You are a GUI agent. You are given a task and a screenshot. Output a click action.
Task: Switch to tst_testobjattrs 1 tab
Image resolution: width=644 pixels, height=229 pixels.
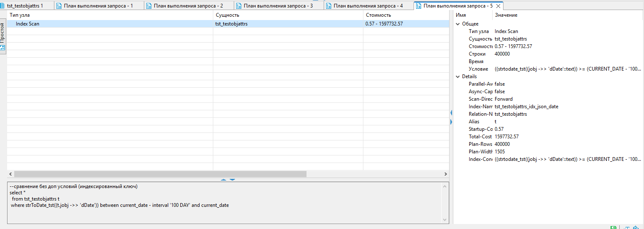click(x=25, y=6)
